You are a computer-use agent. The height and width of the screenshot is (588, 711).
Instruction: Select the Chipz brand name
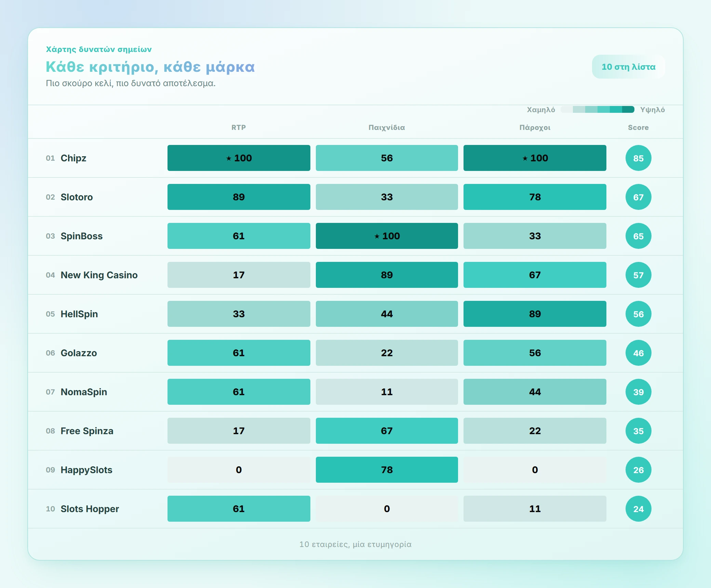(73, 158)
